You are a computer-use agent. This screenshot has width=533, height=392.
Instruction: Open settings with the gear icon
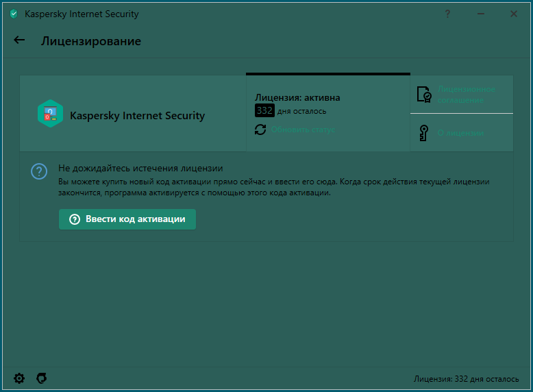[x=19, y=378]
